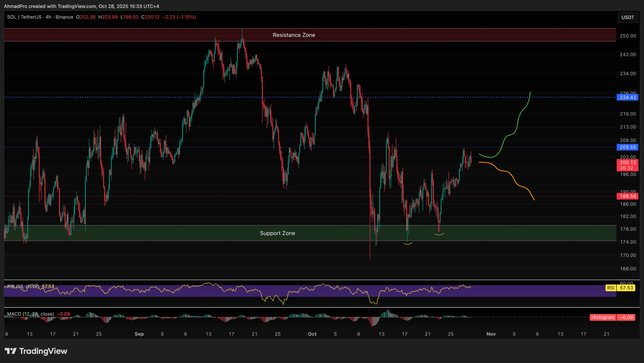Click the Nov marker on time axis
Viewport: 644px width, 363px height.
click(x=491, y=334)
